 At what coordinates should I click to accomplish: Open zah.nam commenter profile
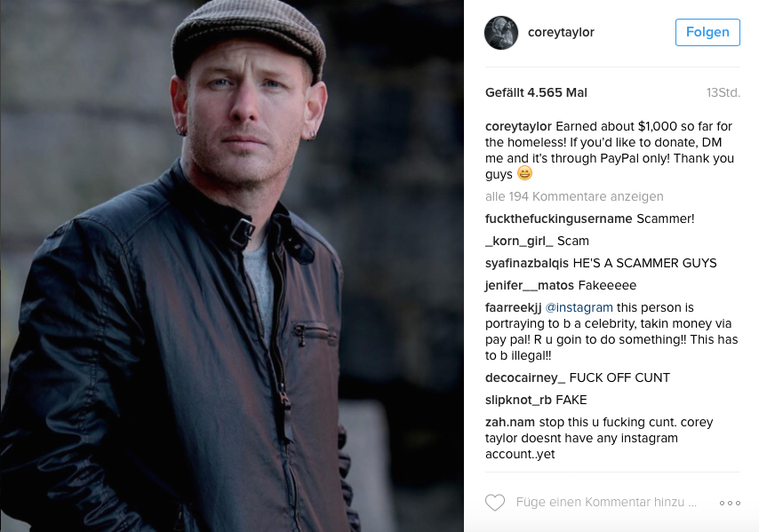(510, 422)
